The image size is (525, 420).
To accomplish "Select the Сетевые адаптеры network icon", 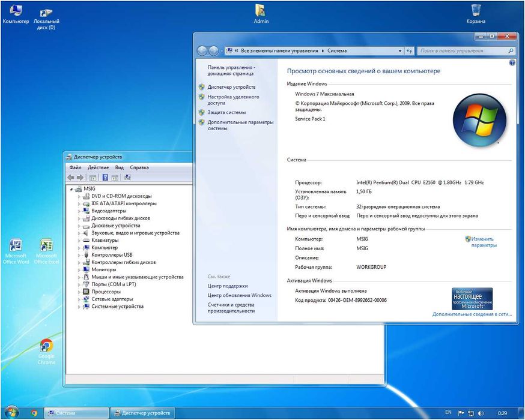I will 86,299.
